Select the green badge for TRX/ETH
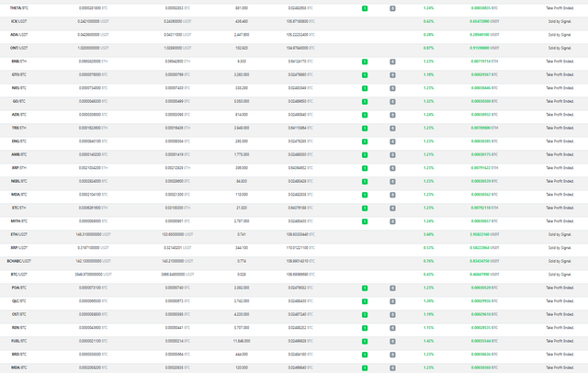The image size is (588, 373). coord(365,129)
